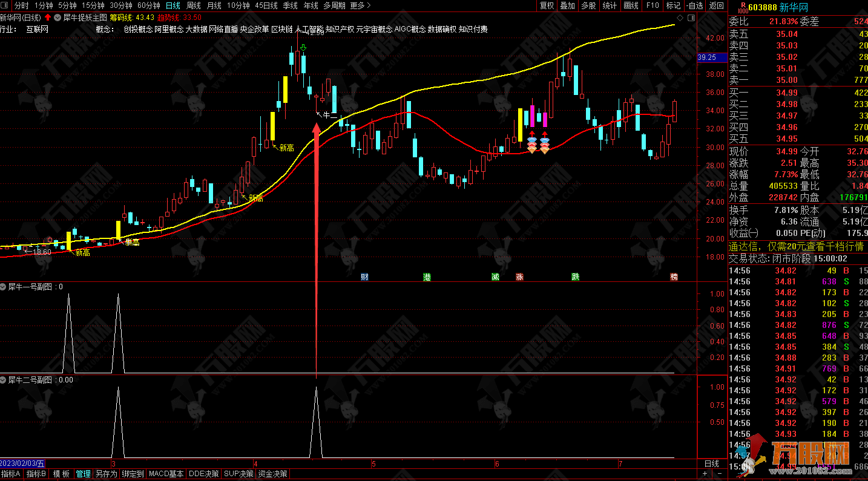The height and width of the screenshot is (481, 868).
Task: Click the 港 event marker on chart
Action: (x=427, y=277)
